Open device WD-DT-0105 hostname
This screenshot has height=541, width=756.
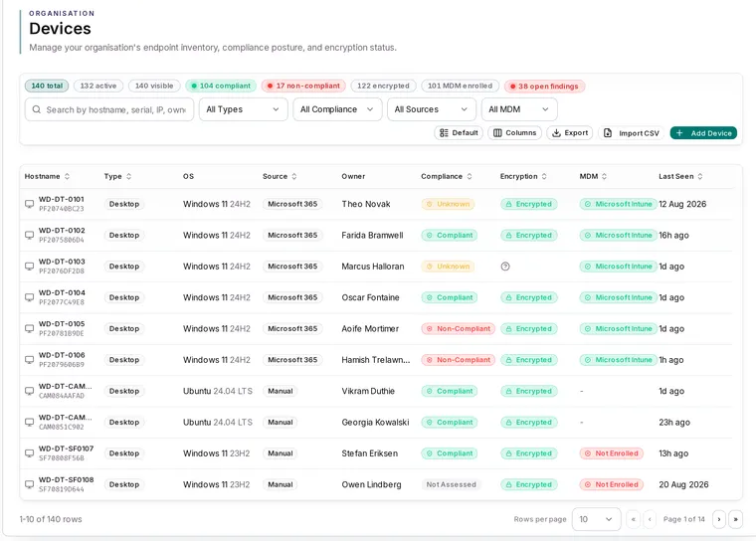62,324
